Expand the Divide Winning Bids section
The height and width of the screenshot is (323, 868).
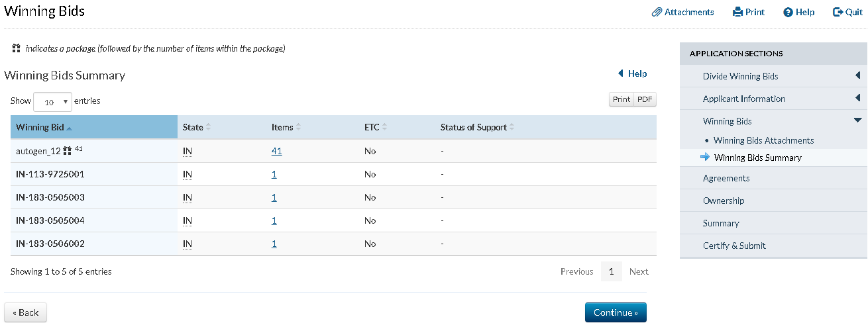point(857,76)
